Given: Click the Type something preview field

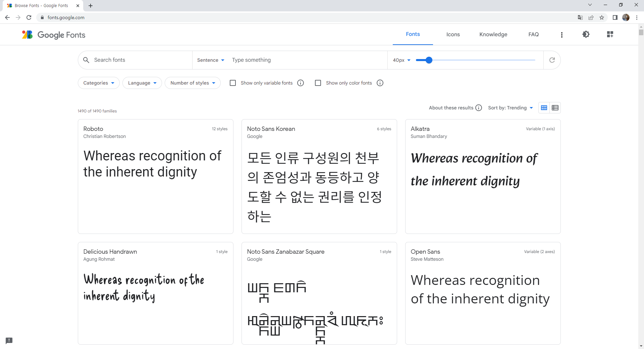Looking at the screenshot, I should [x=308, y=60].
